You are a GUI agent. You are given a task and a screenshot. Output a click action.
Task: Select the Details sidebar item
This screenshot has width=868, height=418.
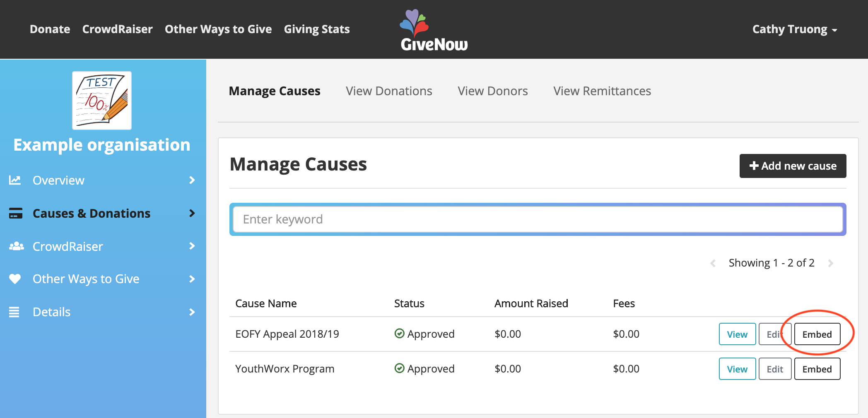(102, 312)
